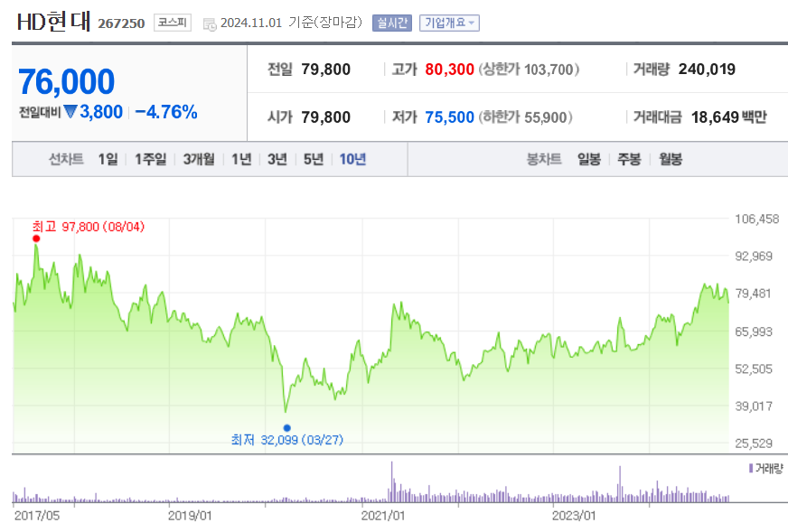Click the 2019/01 x-axis label

tap(190, 516)
